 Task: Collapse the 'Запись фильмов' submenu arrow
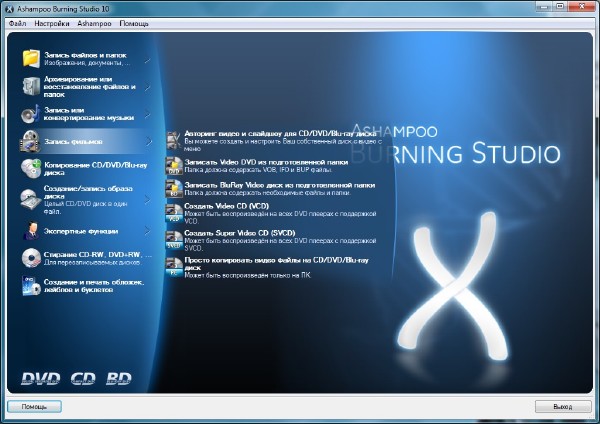[x=148, y=141]
